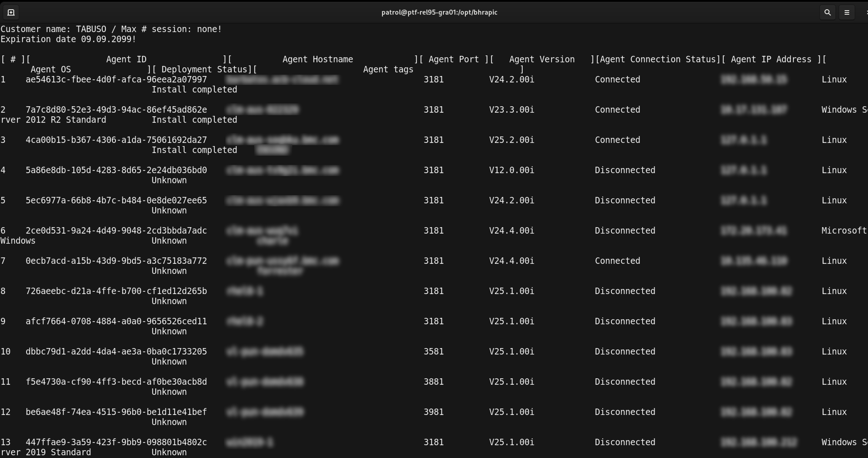Click version V23.3.00i in row 2
Viewport: 868px width, 458px height.
[x=511, y=110]
